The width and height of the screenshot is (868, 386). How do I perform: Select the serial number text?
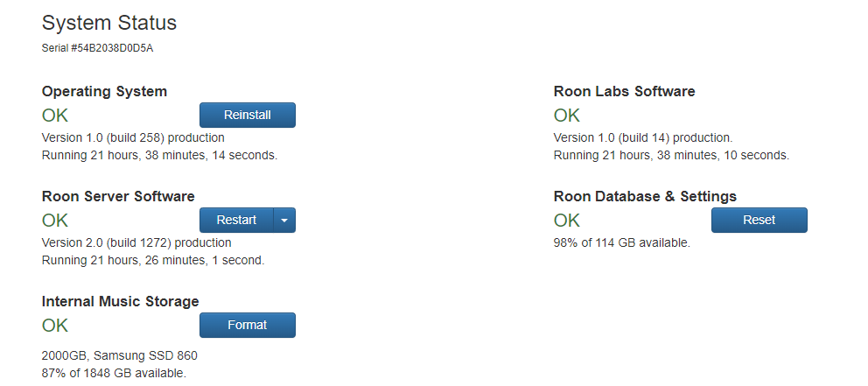tap(97, 47)
